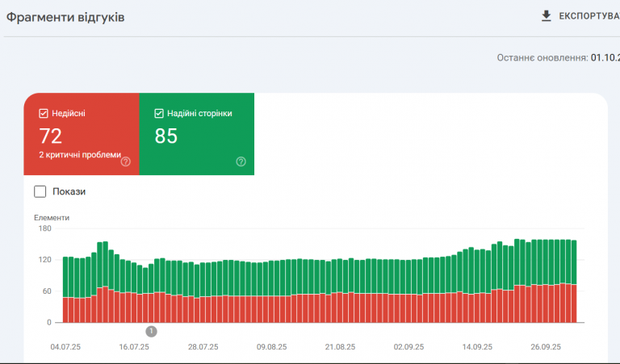Image resolution: width=620 pixels, height=364 pixels.
Task: Click the tallest green bar near 10.07
Action: click(x=105, y=264)
